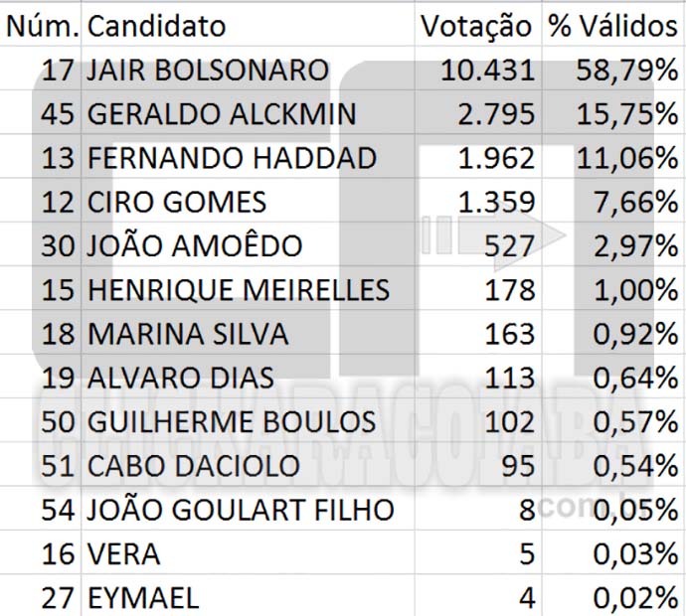Select the HENRIQUE MEIRELLES cell
Viewport: 686px width, 616px height.
coord(248,288)
